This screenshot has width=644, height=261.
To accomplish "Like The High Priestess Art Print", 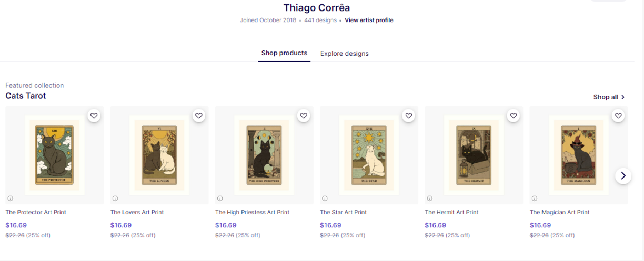I will tap(303, 116).
